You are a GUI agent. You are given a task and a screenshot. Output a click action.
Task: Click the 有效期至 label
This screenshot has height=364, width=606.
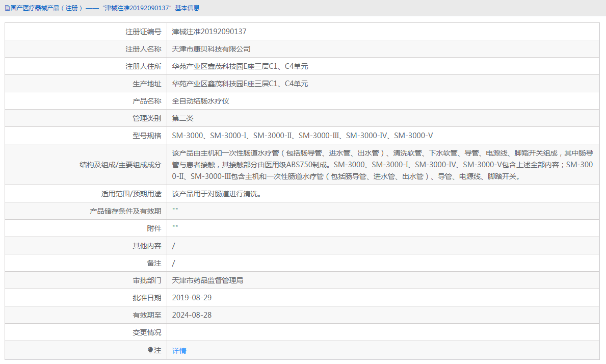point(147,315)
